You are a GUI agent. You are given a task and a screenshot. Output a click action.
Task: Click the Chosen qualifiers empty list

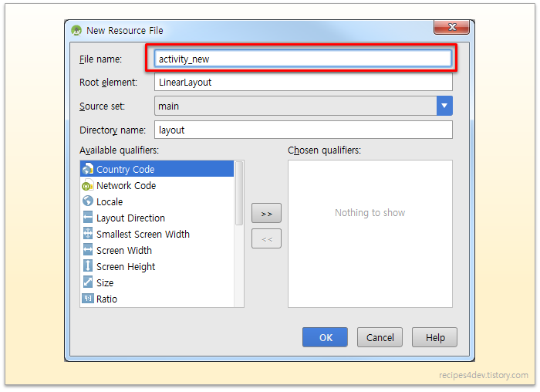370,234
